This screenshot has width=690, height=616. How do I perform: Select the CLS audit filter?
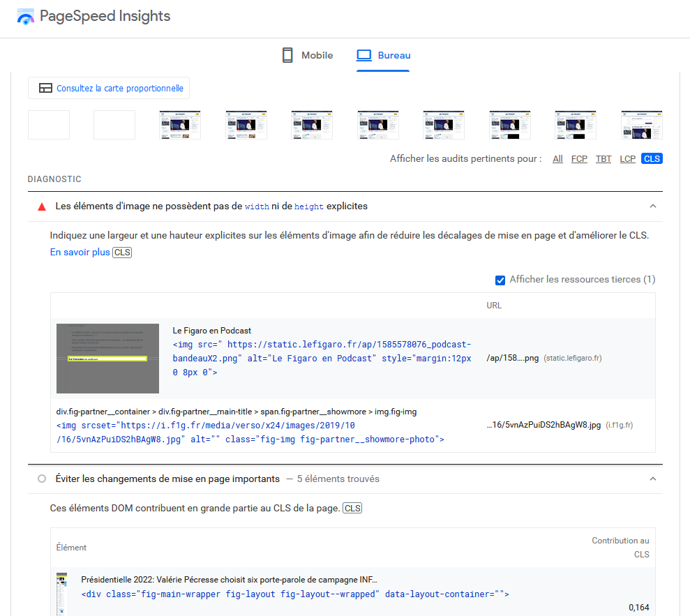tap(652, 159)
